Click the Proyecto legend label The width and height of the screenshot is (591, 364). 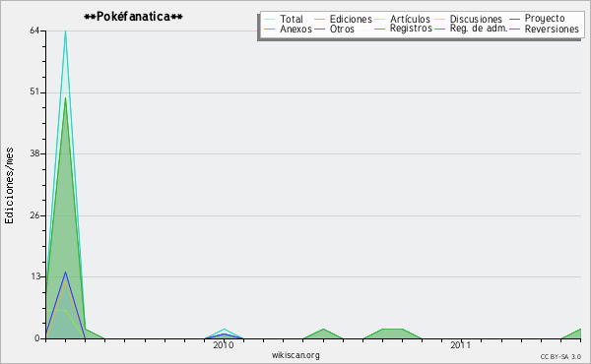point(545,19)
